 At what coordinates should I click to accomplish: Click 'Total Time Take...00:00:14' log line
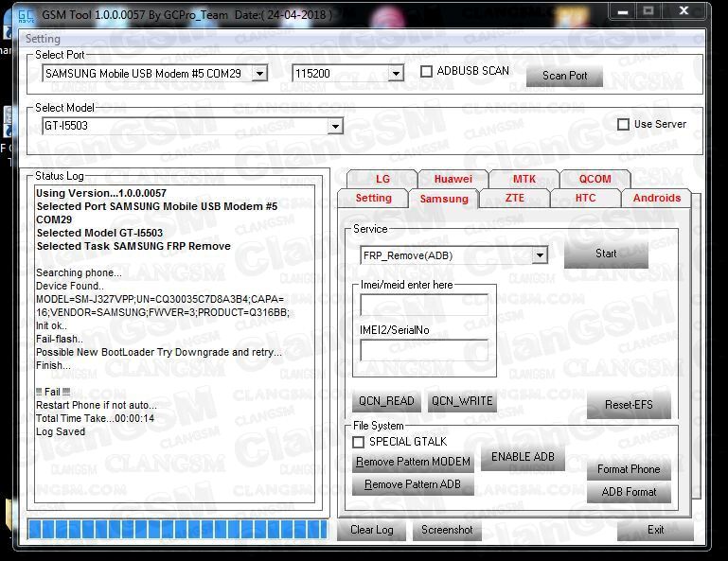pos(96,418)
